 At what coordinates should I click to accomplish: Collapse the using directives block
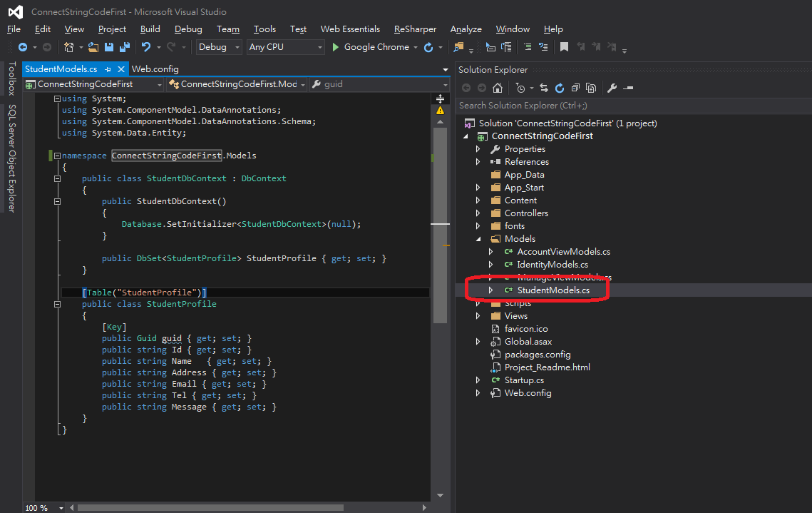[x=58, y=98]
